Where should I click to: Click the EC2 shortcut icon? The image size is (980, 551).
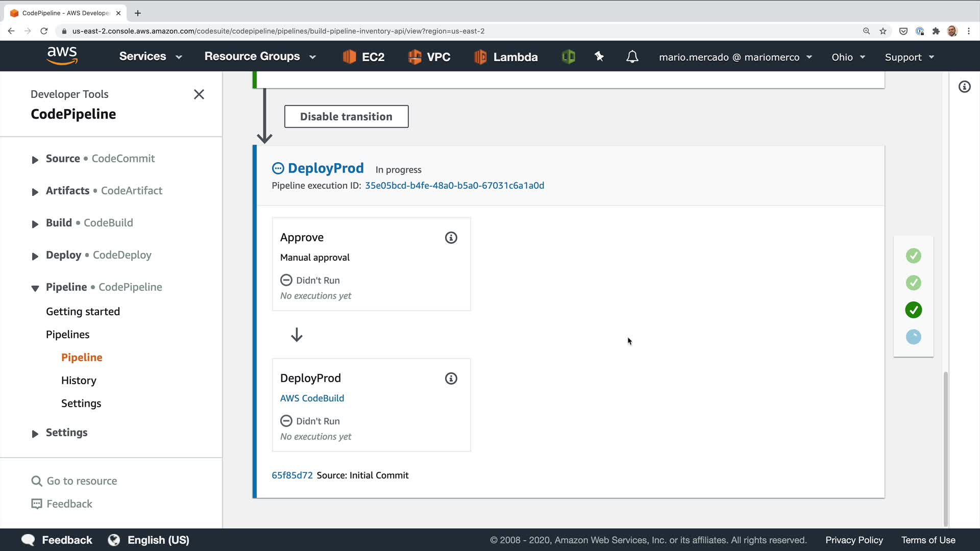click(349, 57)
